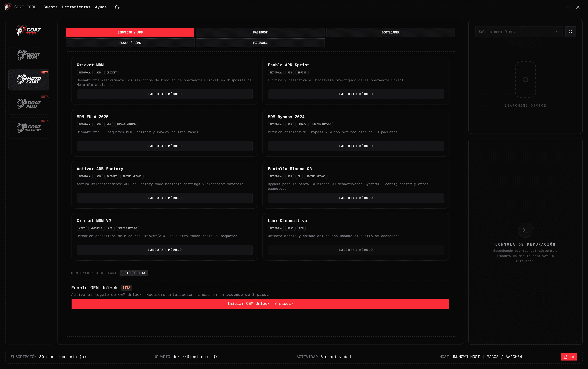Open the Cuenta menu
The image size is (588, 369).
50,7
